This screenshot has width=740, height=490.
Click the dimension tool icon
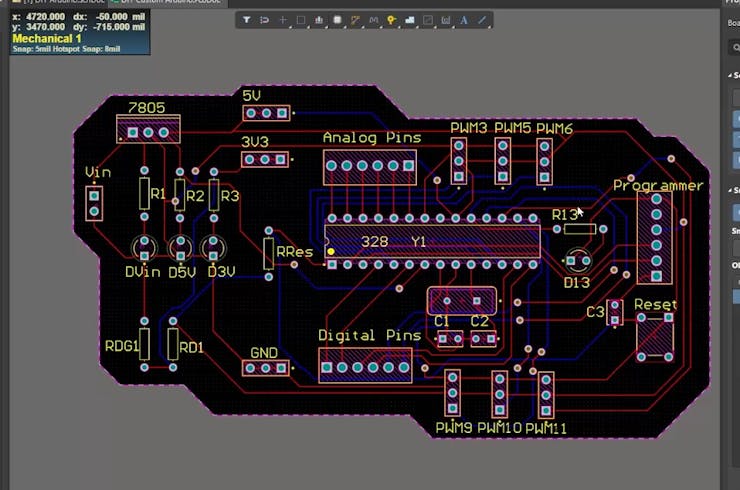click(446, 20)
